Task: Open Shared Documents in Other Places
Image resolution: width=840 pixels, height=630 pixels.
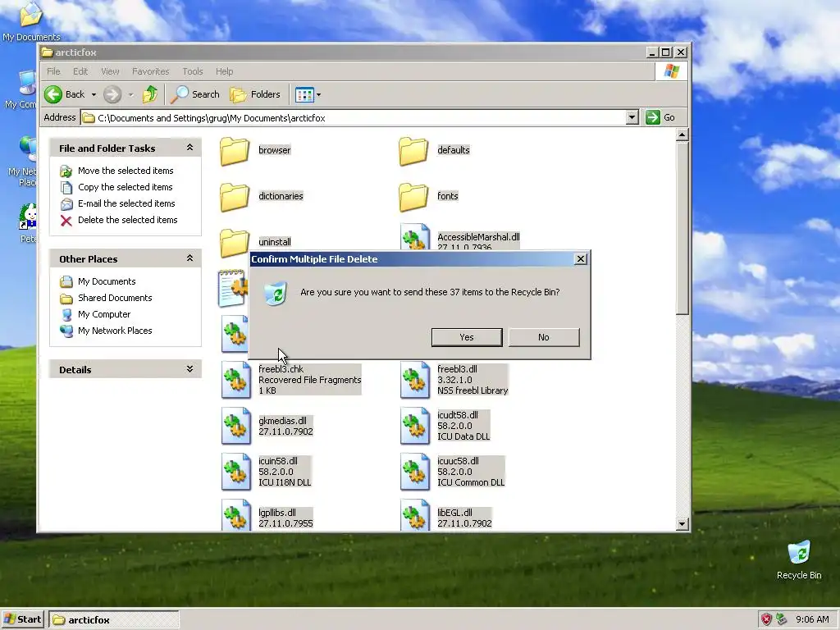Action: [115, 298]
